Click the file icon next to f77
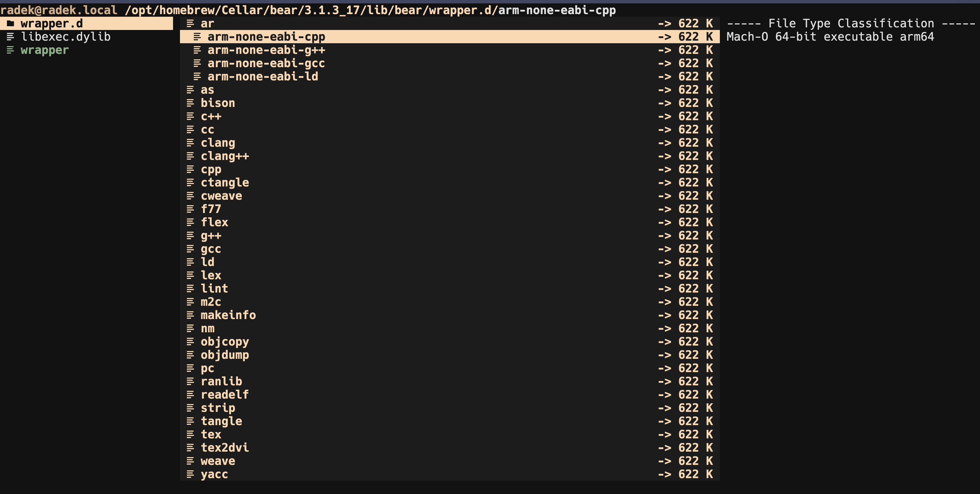This screenshot has height=494, width=980. click(x=190, y=209)
